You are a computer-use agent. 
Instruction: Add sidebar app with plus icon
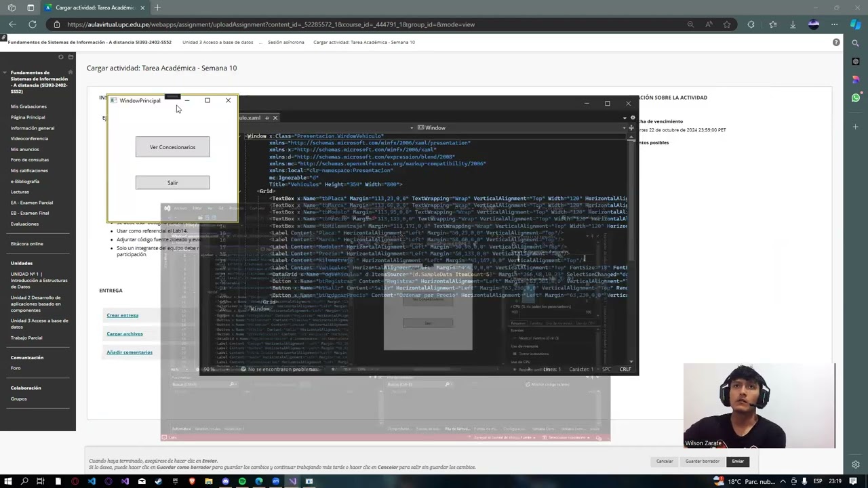[856, 127]
